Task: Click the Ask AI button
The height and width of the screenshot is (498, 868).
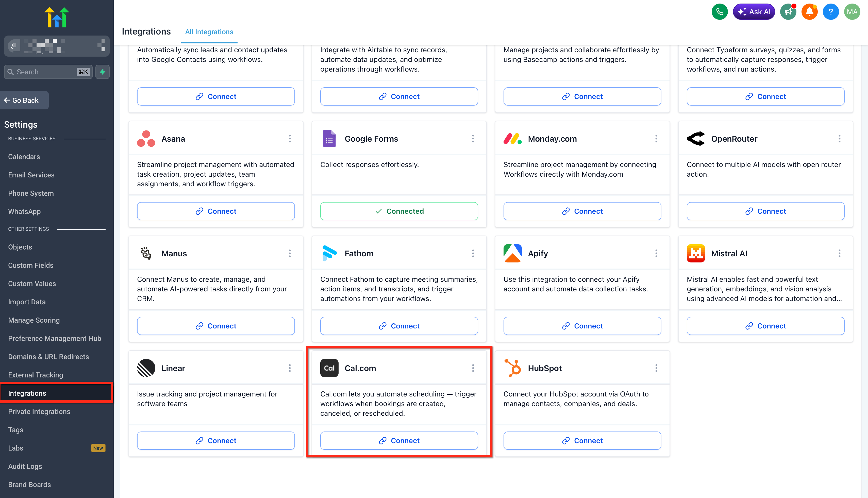Action: point(754,12)
